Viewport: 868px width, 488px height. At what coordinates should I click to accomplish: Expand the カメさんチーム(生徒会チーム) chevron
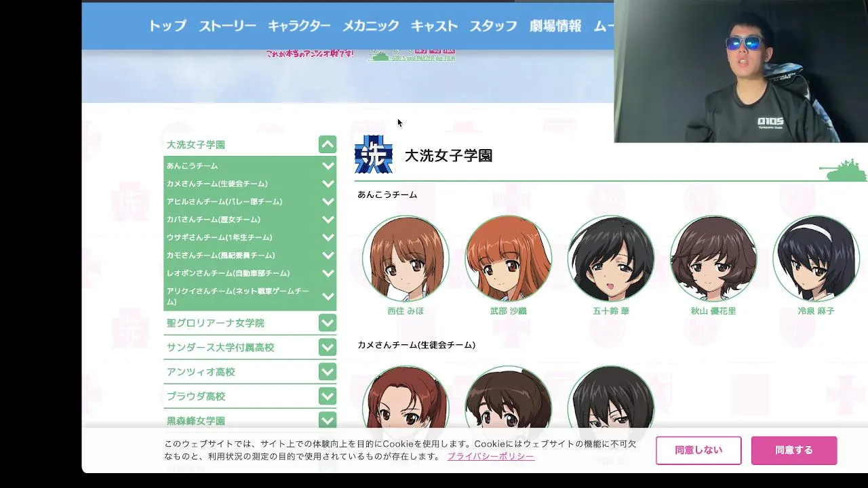[328, 184]
